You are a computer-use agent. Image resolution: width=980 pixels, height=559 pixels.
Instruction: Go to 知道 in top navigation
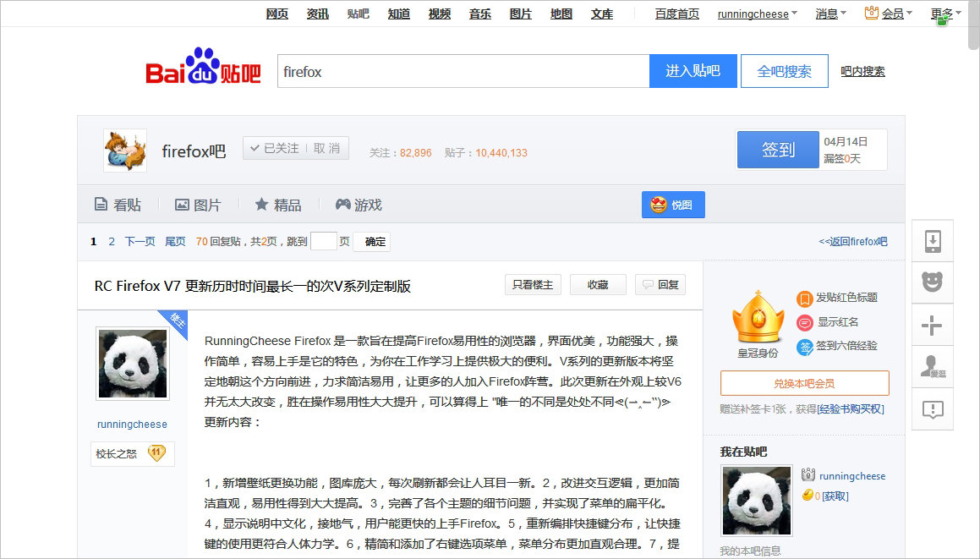(399, 14)
